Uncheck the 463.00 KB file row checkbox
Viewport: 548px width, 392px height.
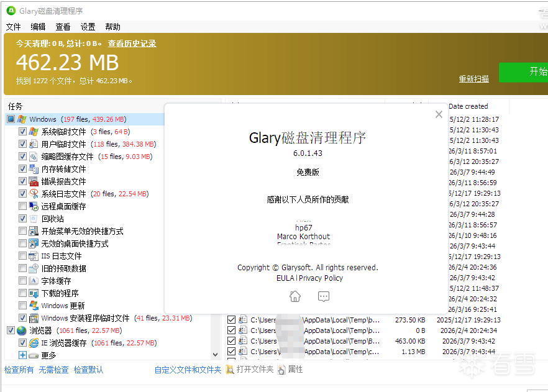click(231, 341)
